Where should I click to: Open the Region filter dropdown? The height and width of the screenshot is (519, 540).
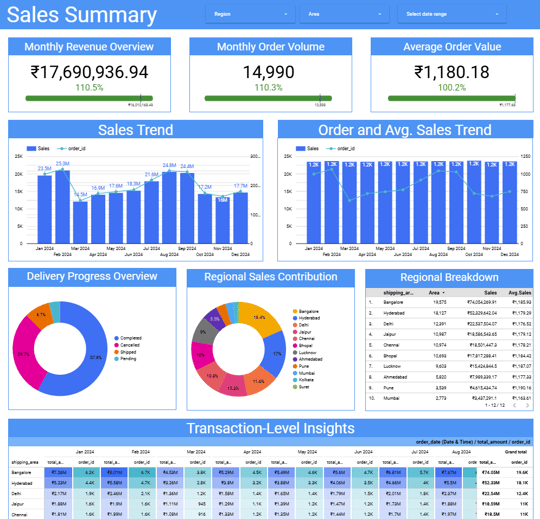coord(250,14)
